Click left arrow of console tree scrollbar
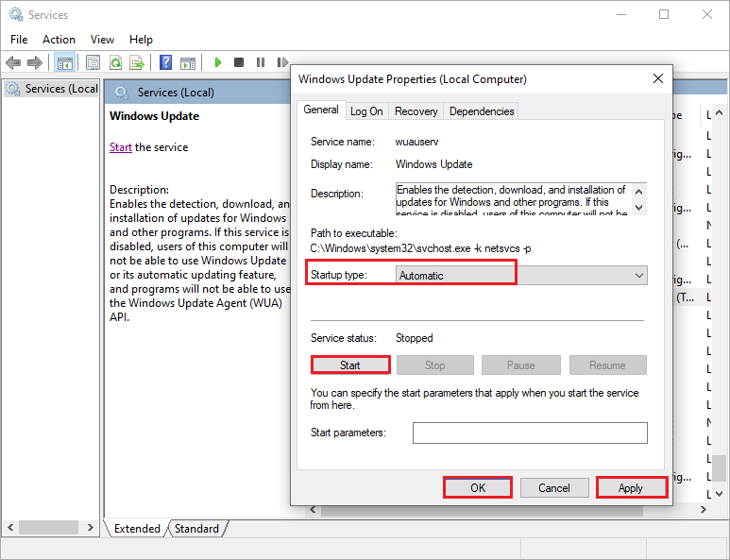The height and width of the screenshot is (560, 730). [x=10, y=527]
